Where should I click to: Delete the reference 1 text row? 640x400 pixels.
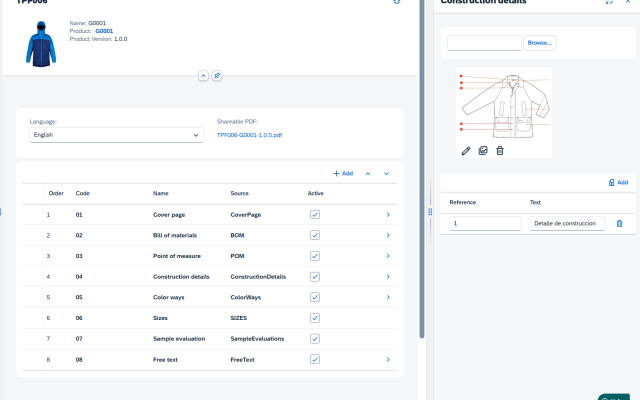619,224
